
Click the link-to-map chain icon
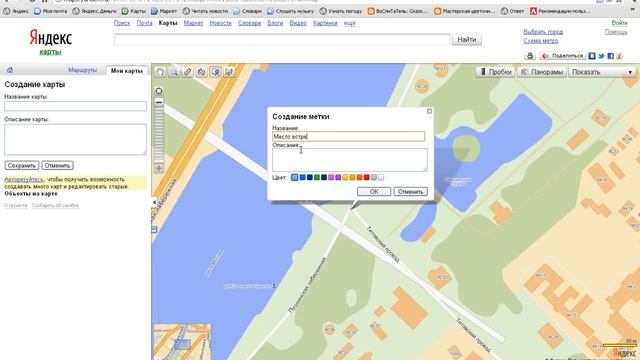202,72
